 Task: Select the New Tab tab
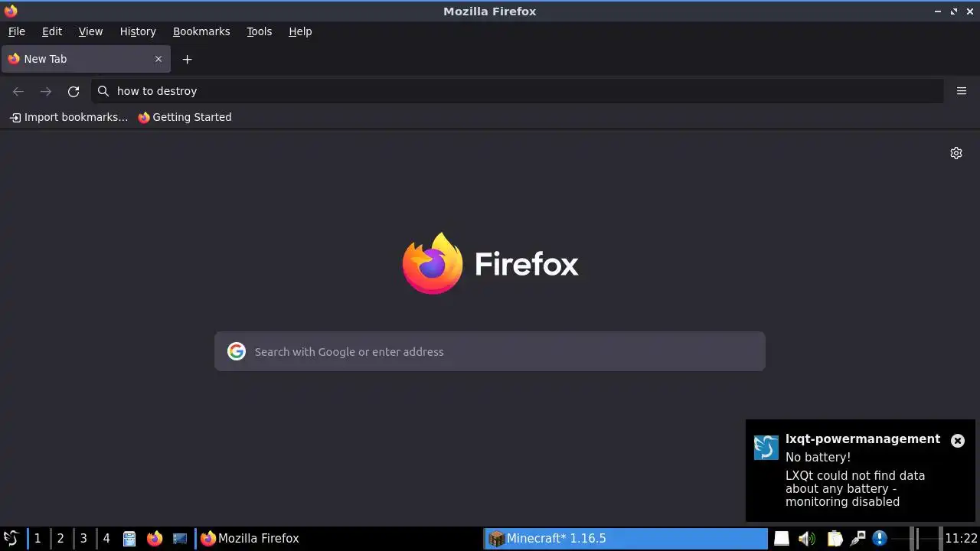coord(85,59)
